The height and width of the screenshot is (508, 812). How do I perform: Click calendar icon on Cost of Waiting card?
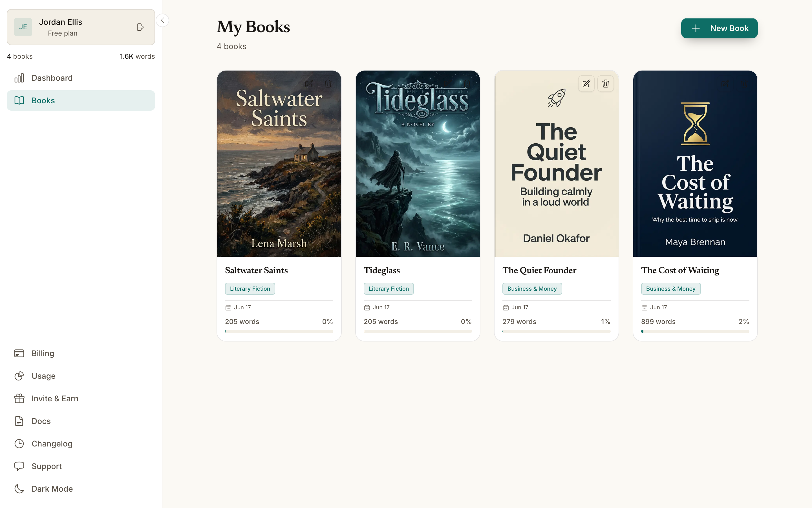pyautogui.click(x=644, y=307)
